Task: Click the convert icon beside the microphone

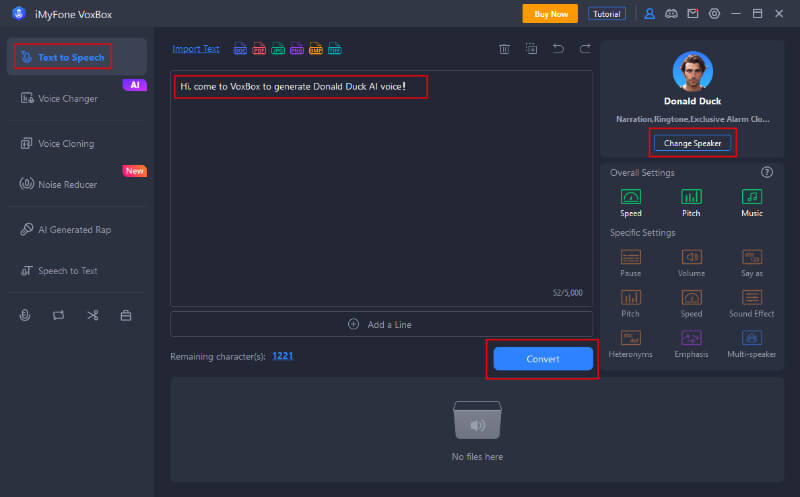Action: [x=59, y=315]
